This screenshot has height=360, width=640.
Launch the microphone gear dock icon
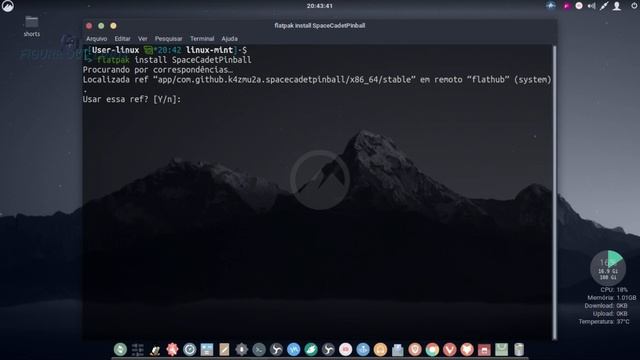coord(242,349)
